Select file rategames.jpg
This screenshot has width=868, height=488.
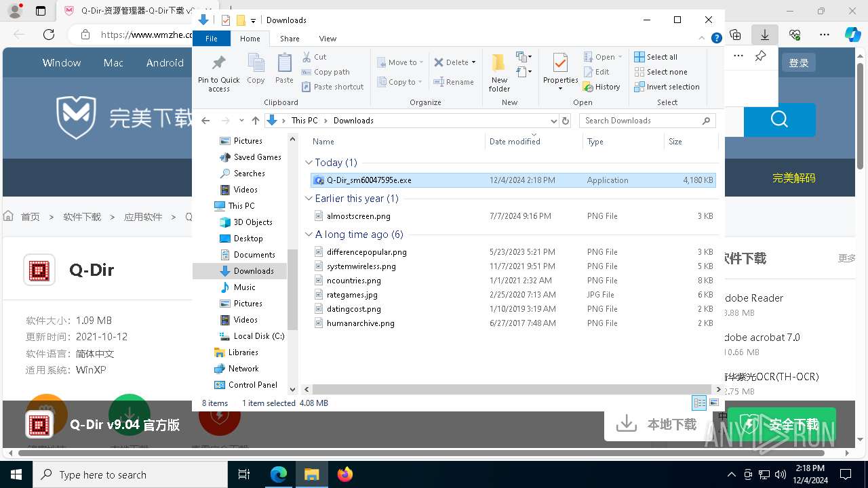(513, 295)
